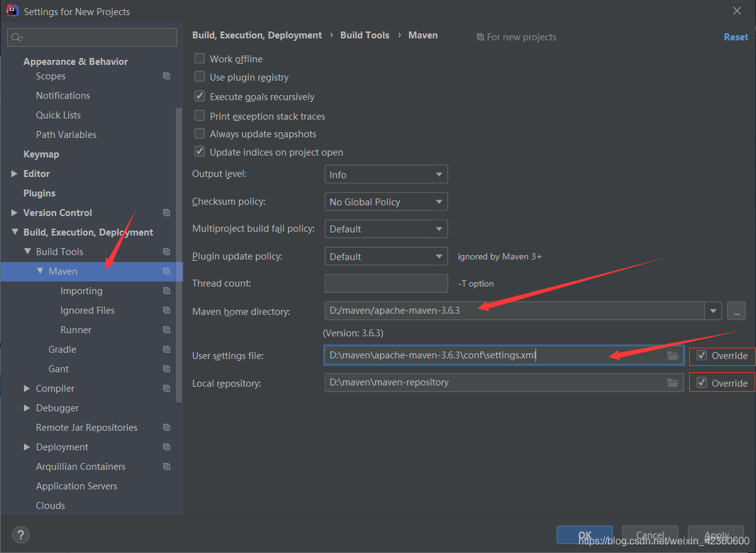Click the project-level icon beside Arquillian Containers
756x553 pixels.
pyautogui.click(x=166, y=467)
